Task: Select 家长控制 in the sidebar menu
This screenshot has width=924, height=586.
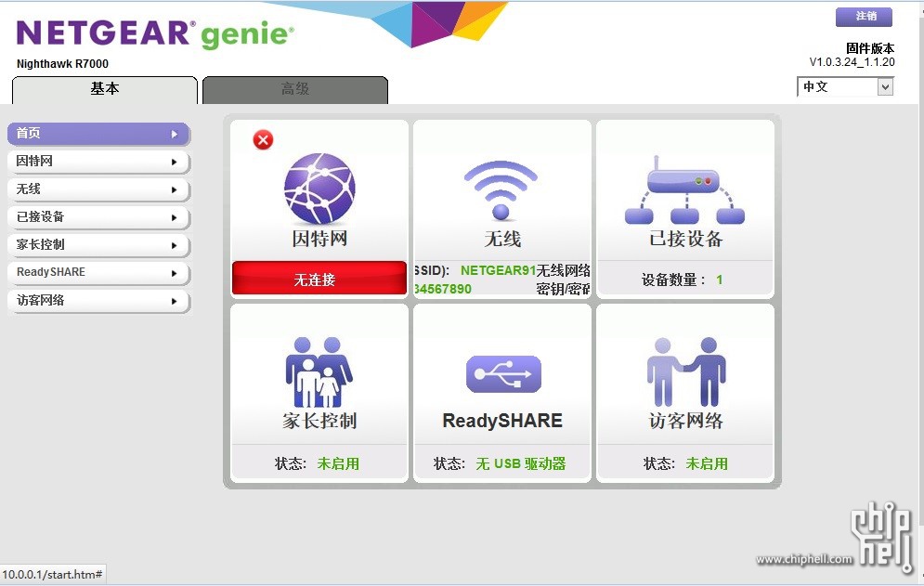Action: pyautogui.click(x=98, y=244)
